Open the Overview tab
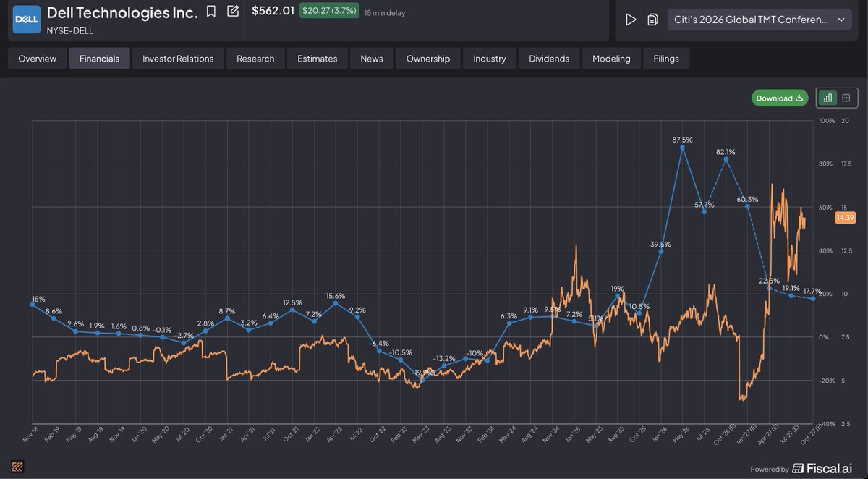Screen dimensions: 868x479 pyautogui.click(x=37, y=59)
